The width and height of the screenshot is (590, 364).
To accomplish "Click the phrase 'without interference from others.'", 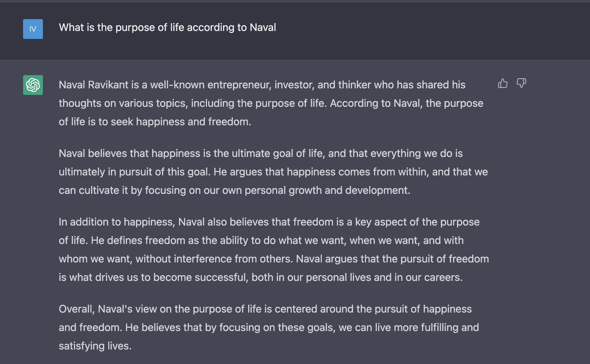I will 214,259.
